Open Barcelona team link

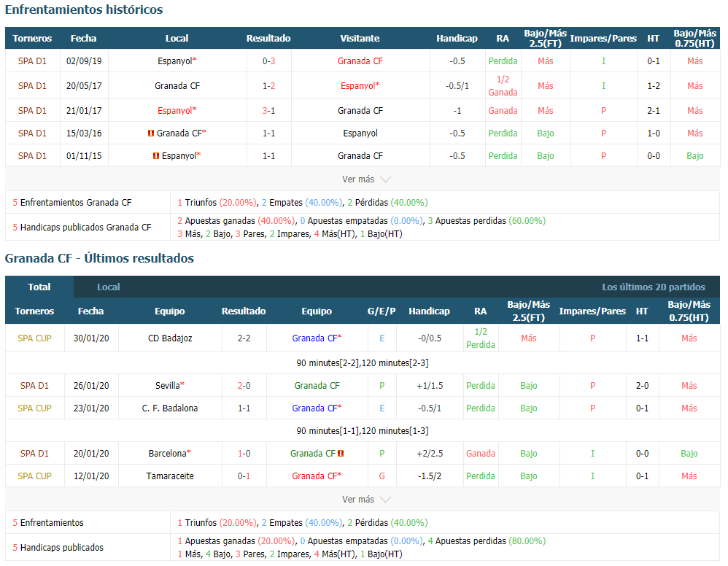coord(169,454)
